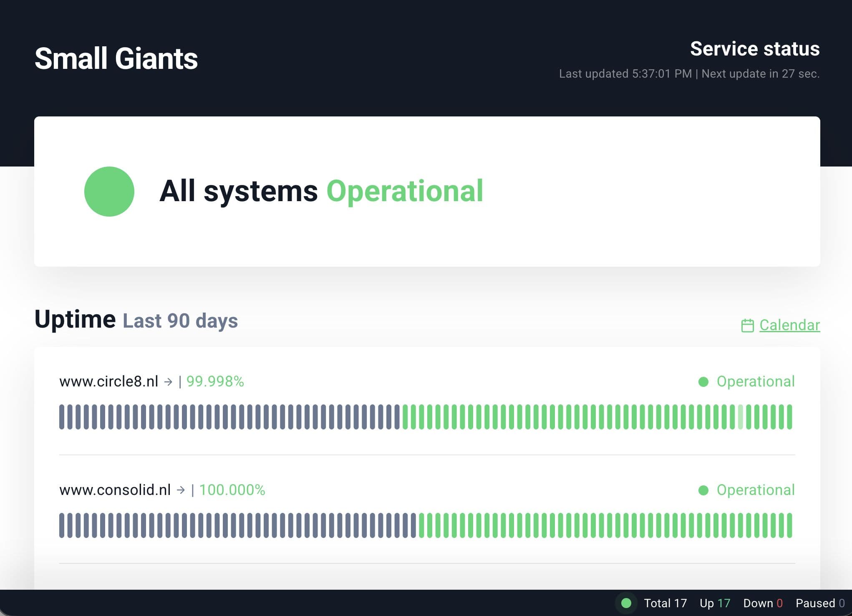Click the green status dot for circle8.nl Operational
852x616 pixels.
(x=703, y=382)
